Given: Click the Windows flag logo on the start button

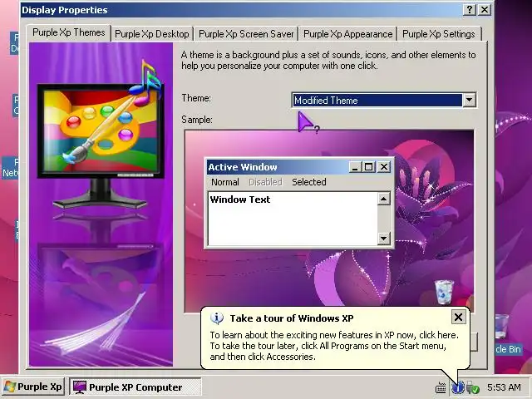Looking at the screenshot, I should (10, 387).
